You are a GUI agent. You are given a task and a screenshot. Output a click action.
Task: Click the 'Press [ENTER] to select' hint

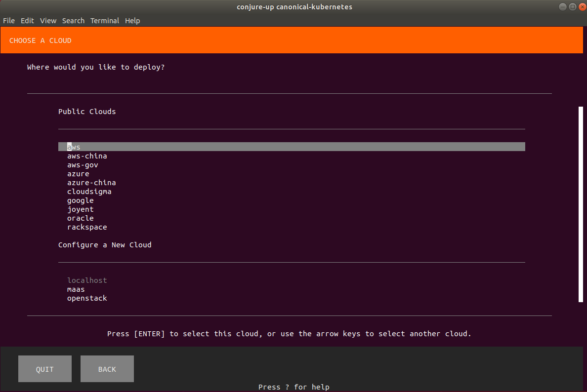pyautogui.click(x=289, y=334)
